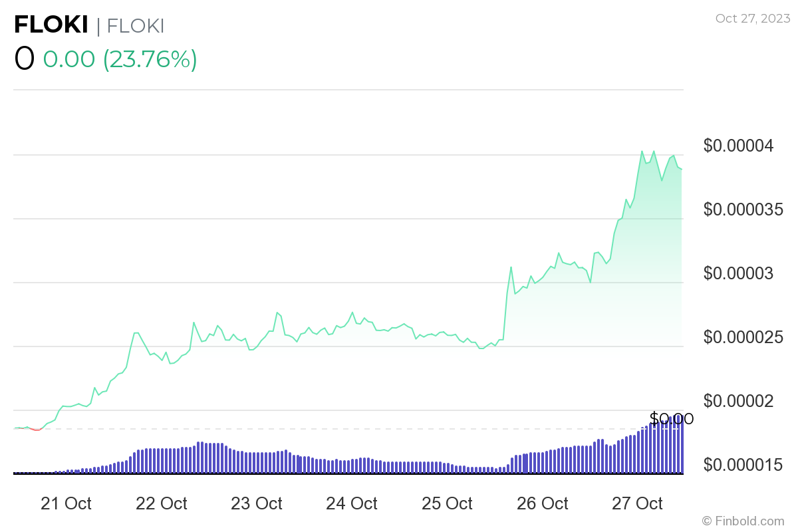Screen dimensions: 798x532
Task: Click the grey FLOKI ticker symbol
Action: pyautogui.click(x=135, y=25)
